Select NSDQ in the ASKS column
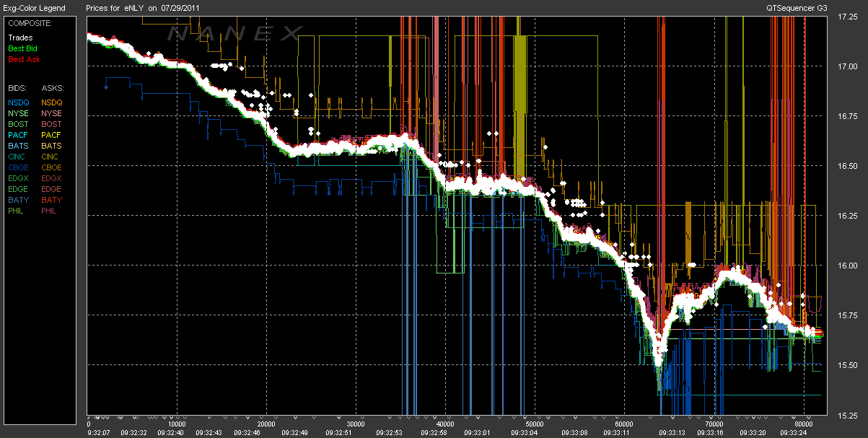The image size is (868, 438). point(51,102)
